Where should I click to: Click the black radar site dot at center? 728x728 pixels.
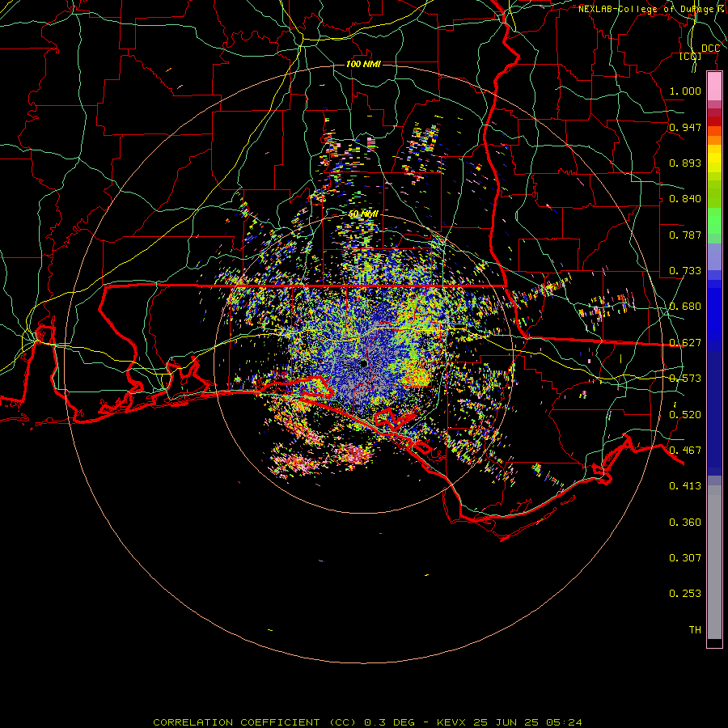(x=363, y=363)
